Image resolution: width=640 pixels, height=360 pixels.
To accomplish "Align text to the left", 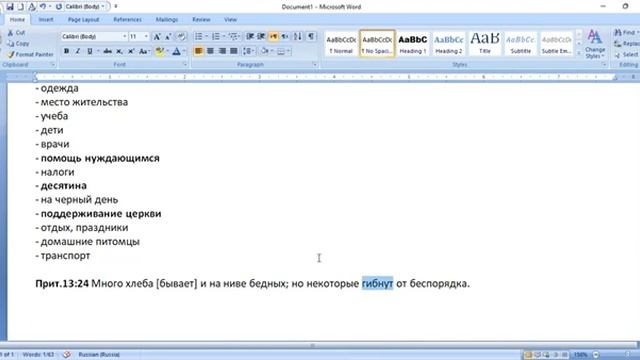I will click(198, 51).
